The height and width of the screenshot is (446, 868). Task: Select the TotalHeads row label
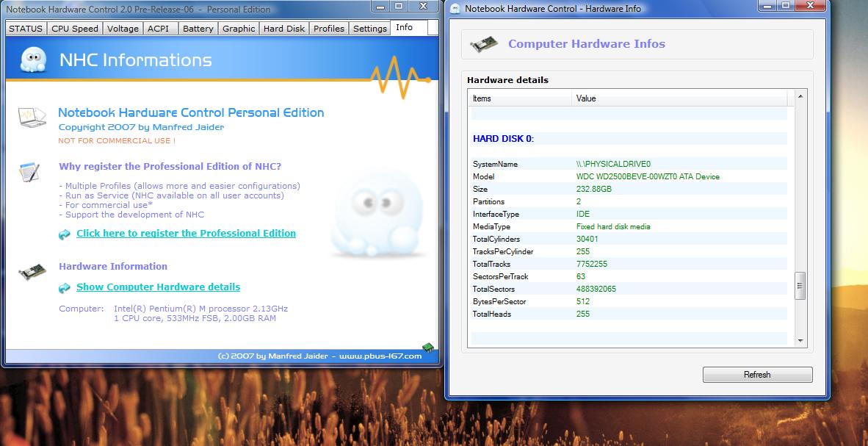tap(492, 314)
